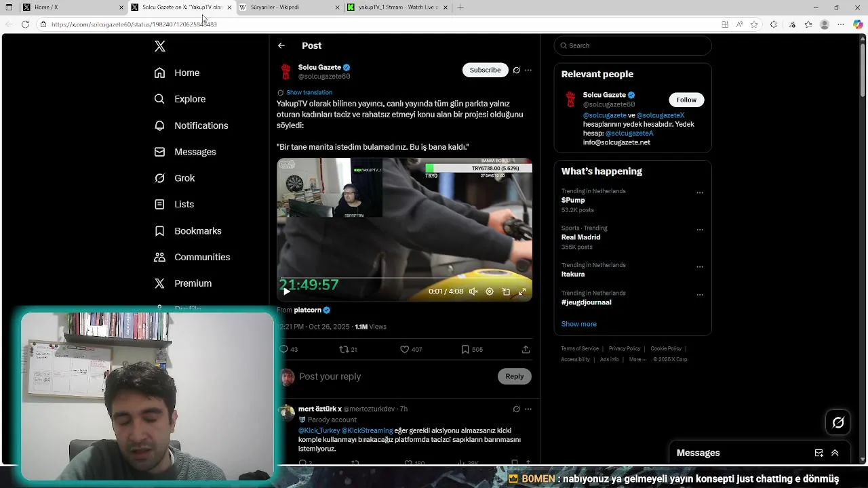The image size is (868, 488).
Task: Open @Kick_Turkey mention link
Action: (x=319, y=430)
